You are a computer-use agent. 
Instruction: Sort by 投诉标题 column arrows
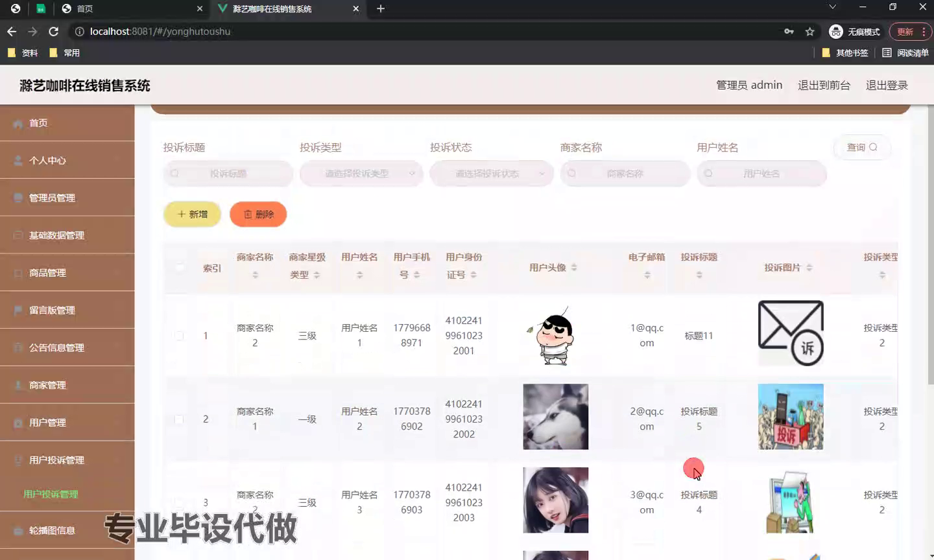tap(699, 275)
